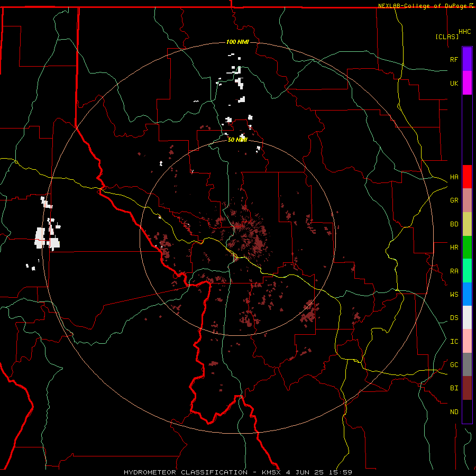Click the UK legend label
This screenshot has height=476, width=476.
454,84
